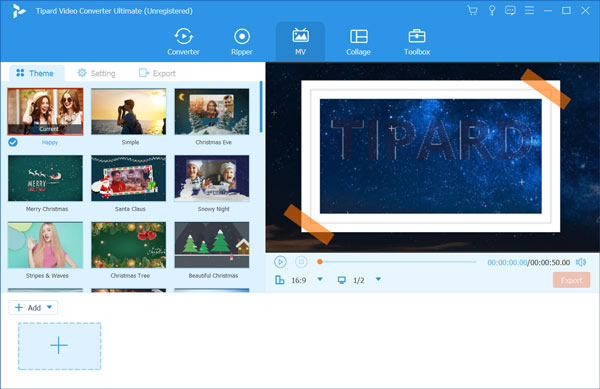
Task: Open the Collage module
Action: (359, 42)
